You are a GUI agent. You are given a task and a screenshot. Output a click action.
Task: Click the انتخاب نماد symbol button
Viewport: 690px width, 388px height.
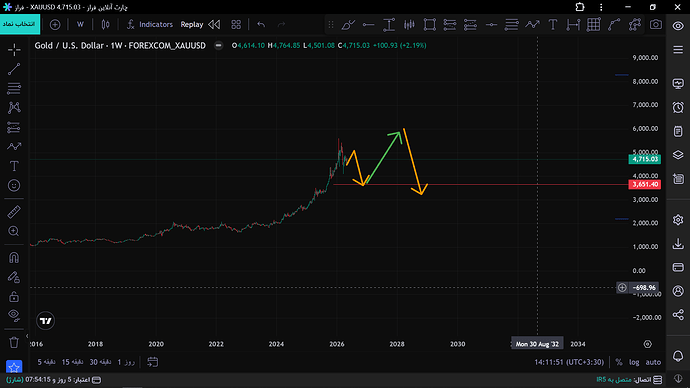pyautogui.click(x=20, y=24)
